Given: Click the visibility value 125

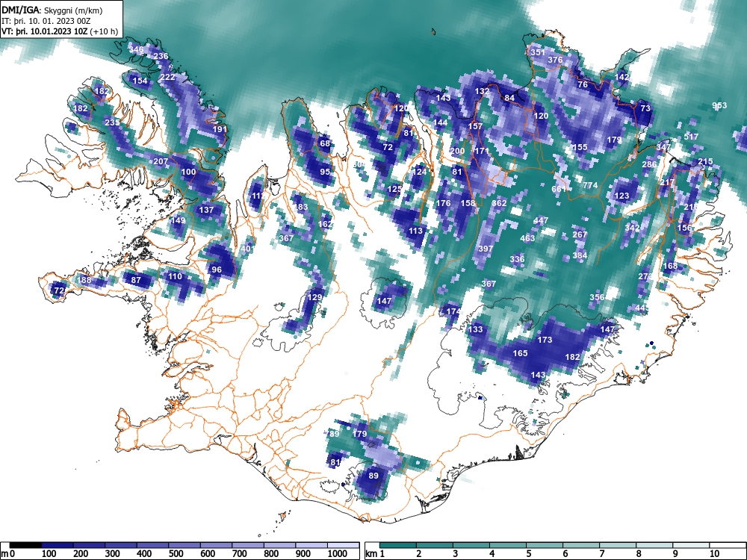Looking at the screenshot, I should pos(394,189).
